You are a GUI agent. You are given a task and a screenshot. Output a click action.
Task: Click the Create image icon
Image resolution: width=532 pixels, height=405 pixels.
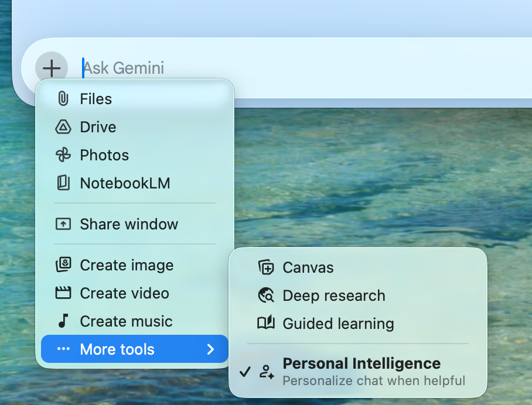click(x=63, y=265)
